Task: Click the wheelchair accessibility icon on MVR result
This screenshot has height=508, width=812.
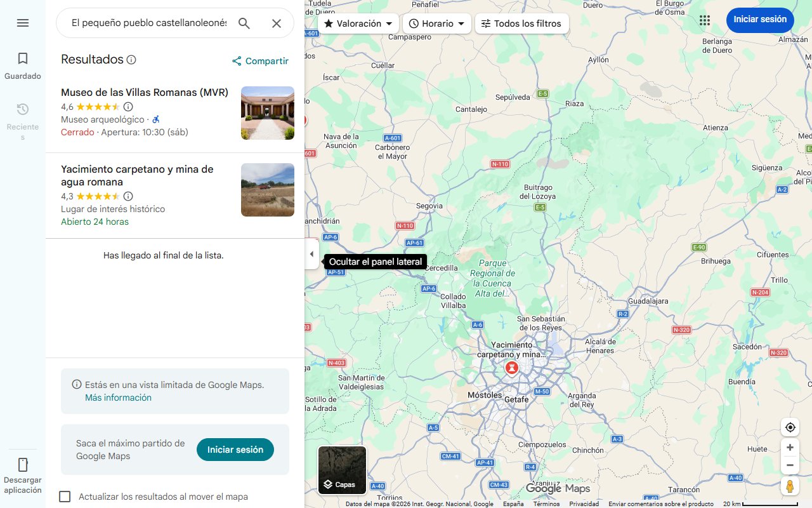Action: tap(155, 119)
